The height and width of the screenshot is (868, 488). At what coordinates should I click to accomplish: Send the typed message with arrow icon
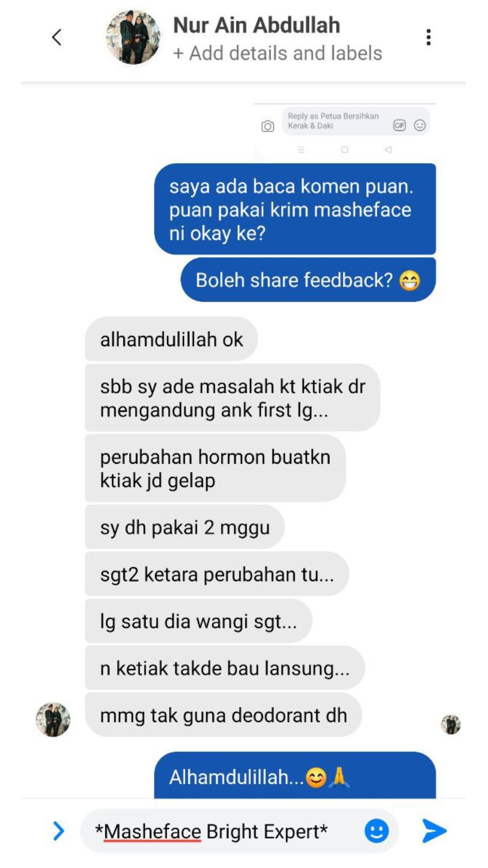point(435,831)
